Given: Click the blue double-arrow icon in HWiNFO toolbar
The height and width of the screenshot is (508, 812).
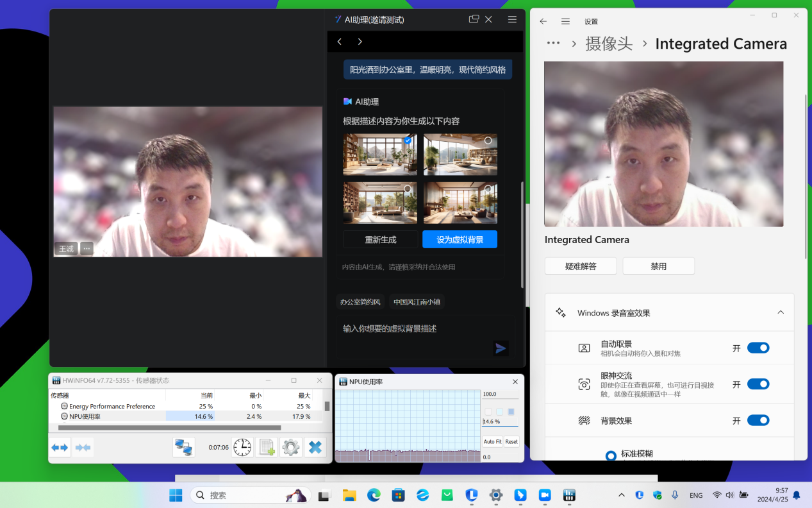Looking at the screenshot, I should pyautogui.click(x=60, y=447).
